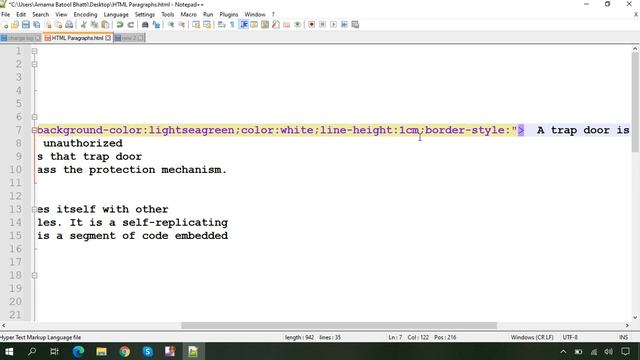Viewport: 640px width, 360px height.
Task: Click the vertical scrollbar thumb
Action: pyautogui.click(x=635, y=102)
